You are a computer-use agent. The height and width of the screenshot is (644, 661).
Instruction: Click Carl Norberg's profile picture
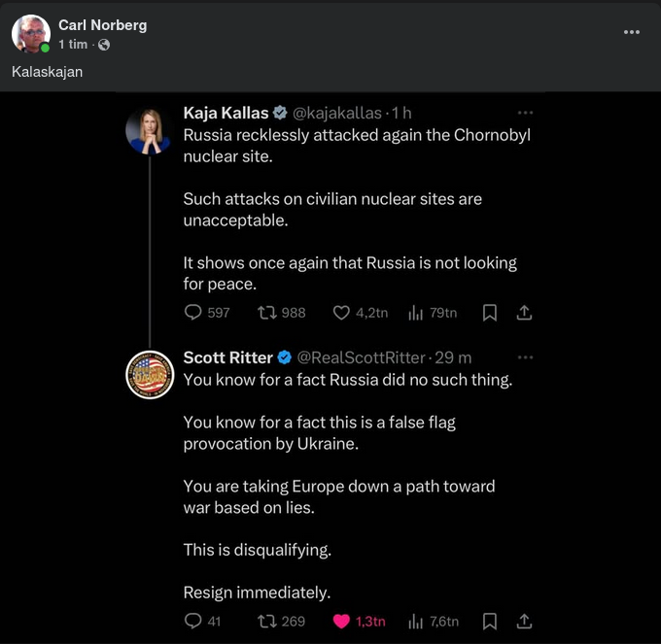click(30, 34)
